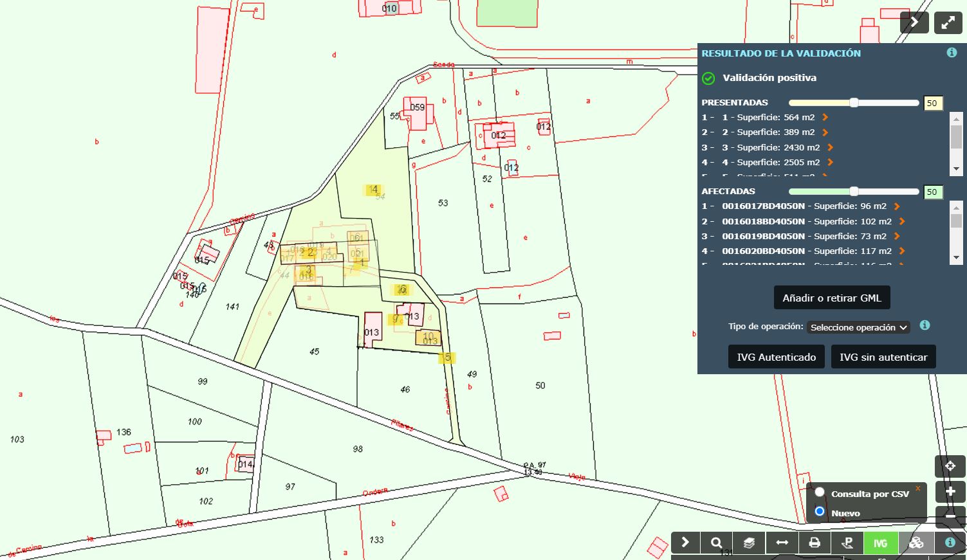Print the map
This screenshot has width=967, height=560.
click(815, 543)
